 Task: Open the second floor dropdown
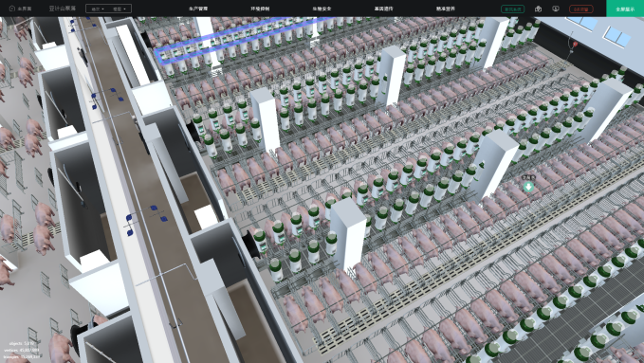(120, 9)
